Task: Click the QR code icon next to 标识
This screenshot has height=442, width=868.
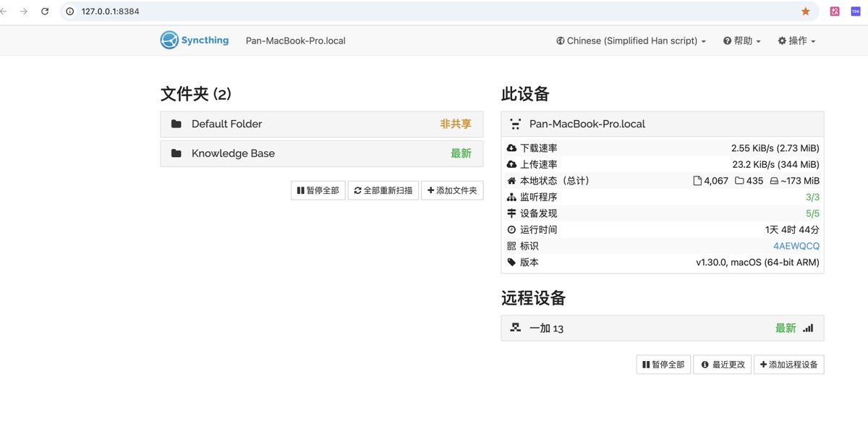Action: [x=512, y=246]
